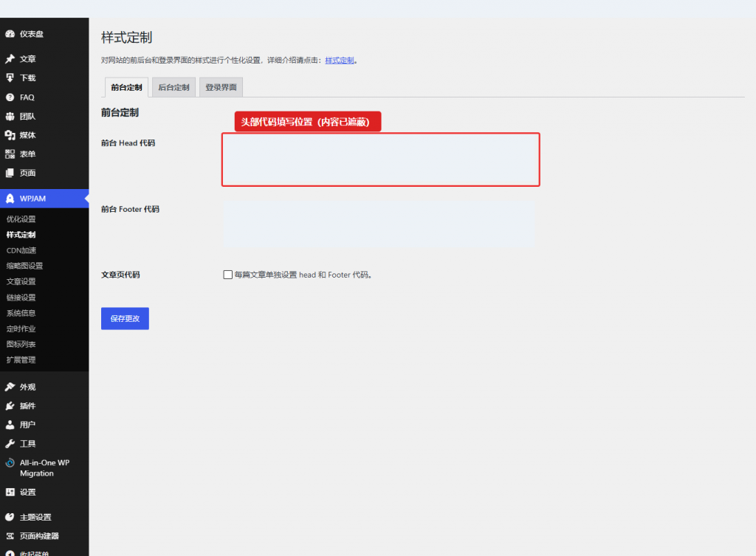The height and width of the screenshot is (556, 756).
Task: Open the 插件 menu label
Action: click(28, 405)
